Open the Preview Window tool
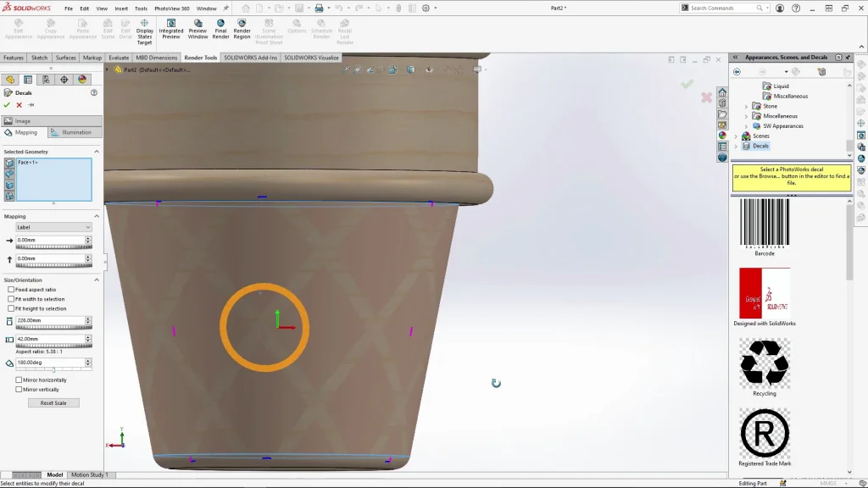Viewport: 868px width, 488px height. 198,29
